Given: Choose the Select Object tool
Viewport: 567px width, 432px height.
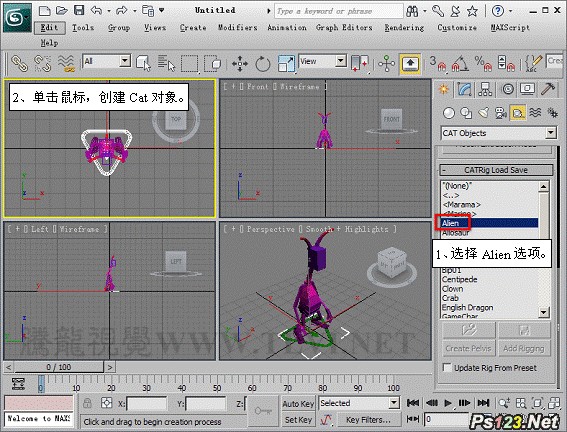Looking at the screenshot, I should [143, 63].
